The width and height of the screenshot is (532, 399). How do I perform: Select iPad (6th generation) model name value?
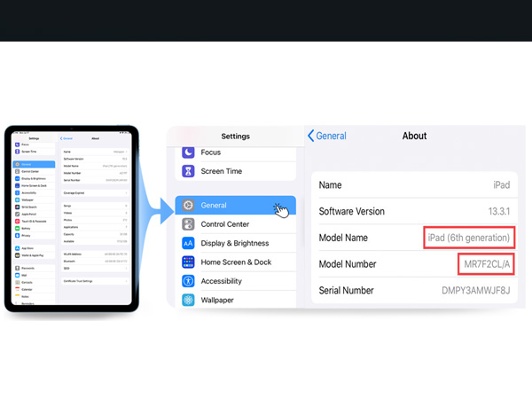[469, 238]
